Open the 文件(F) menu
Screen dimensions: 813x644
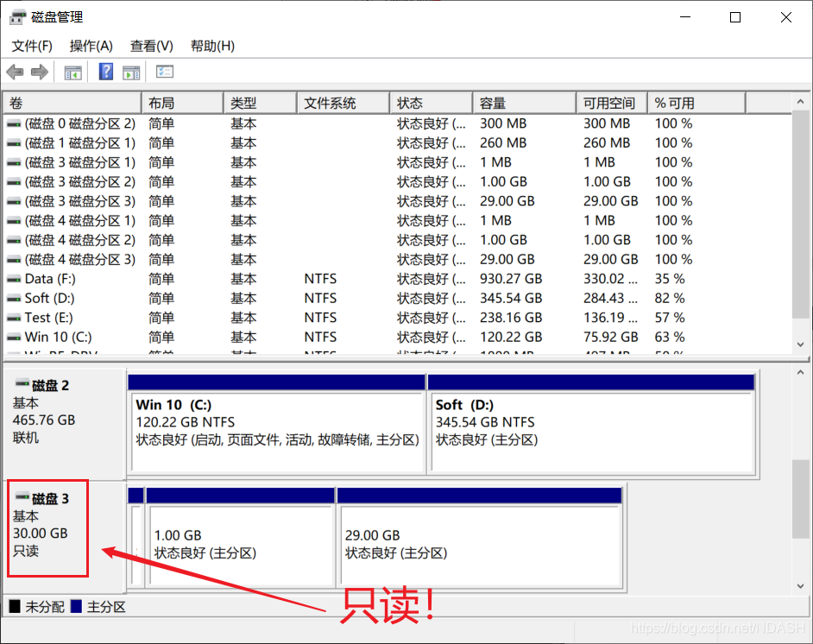point(32,46)
